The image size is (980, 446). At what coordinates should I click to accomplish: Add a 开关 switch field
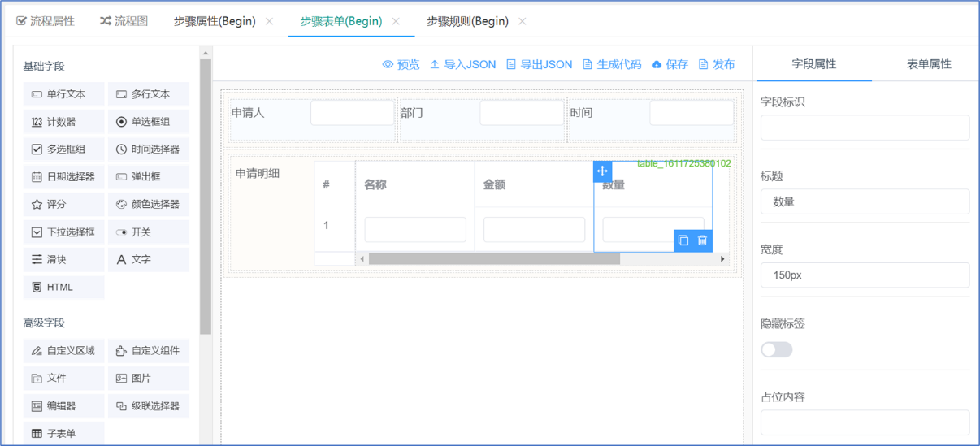(149, 232)
